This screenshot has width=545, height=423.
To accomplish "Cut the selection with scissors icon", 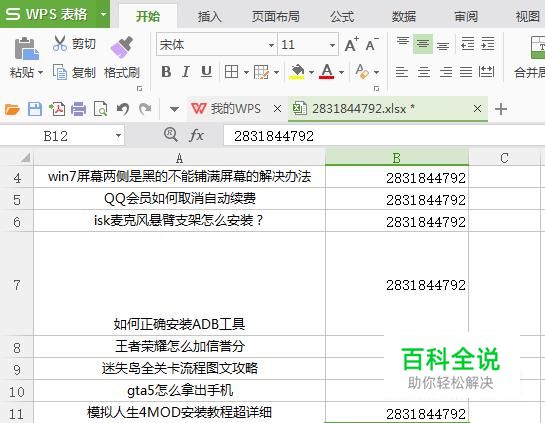I will [x=59, y=43].
